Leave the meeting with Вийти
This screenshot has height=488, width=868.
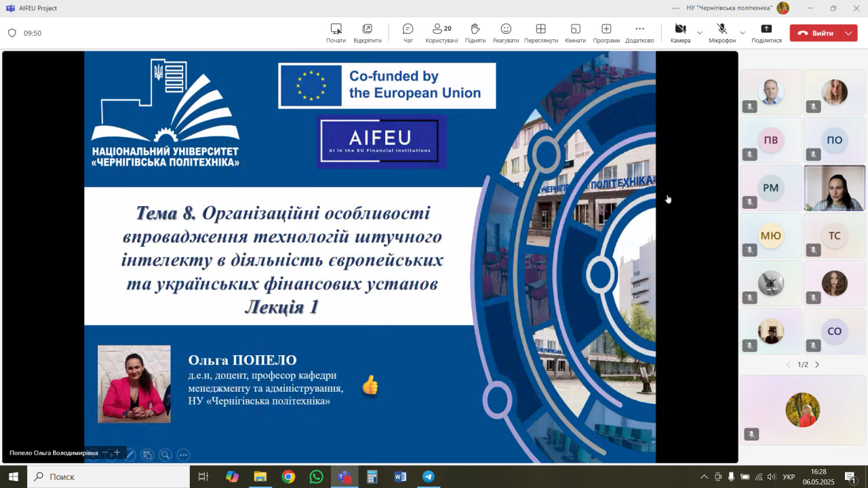click(x=816, y=33)
